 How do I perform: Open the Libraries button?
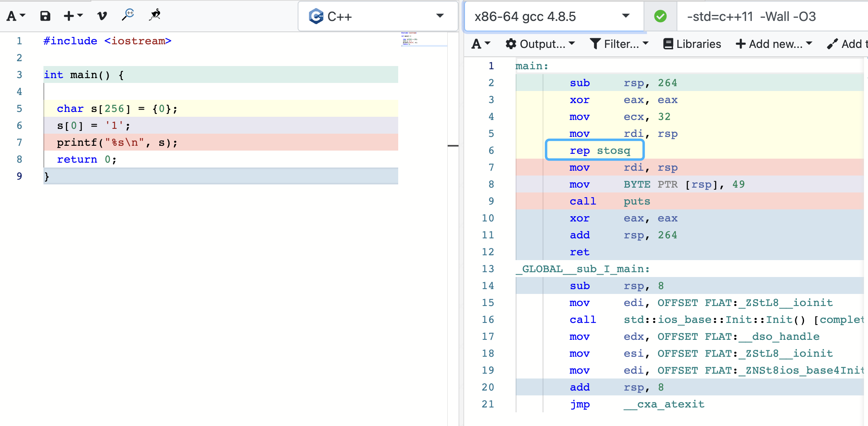point(692,44)
